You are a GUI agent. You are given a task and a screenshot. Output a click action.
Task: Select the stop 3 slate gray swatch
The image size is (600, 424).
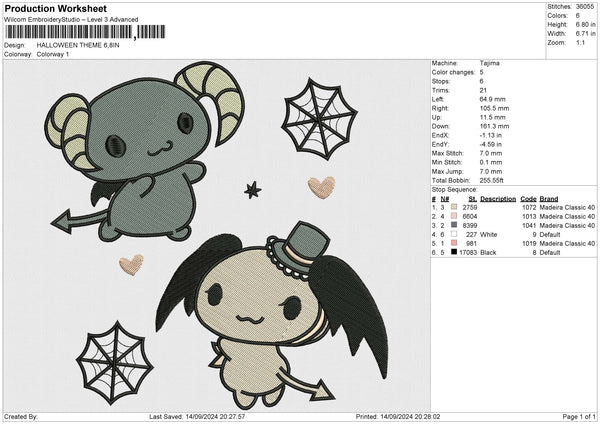(x=454, y=225)
